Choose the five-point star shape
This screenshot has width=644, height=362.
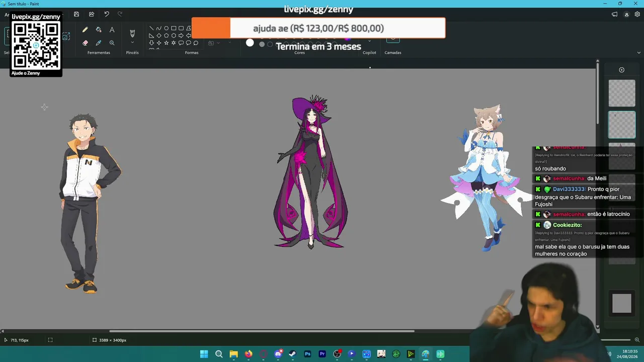click(166, 43)
